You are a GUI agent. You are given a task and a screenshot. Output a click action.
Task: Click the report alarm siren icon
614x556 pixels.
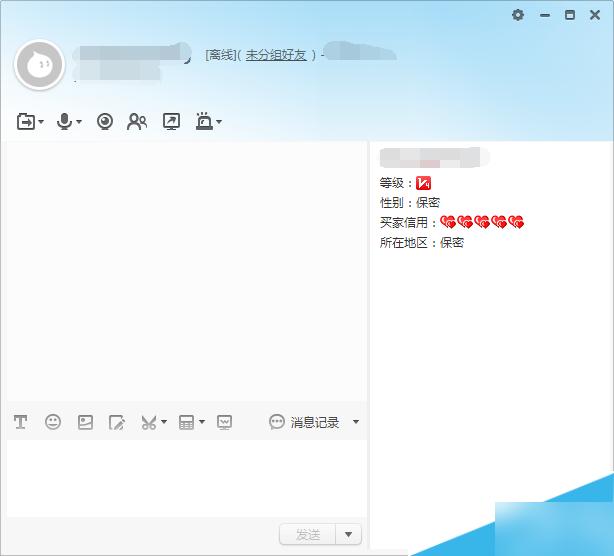point(204,121)
